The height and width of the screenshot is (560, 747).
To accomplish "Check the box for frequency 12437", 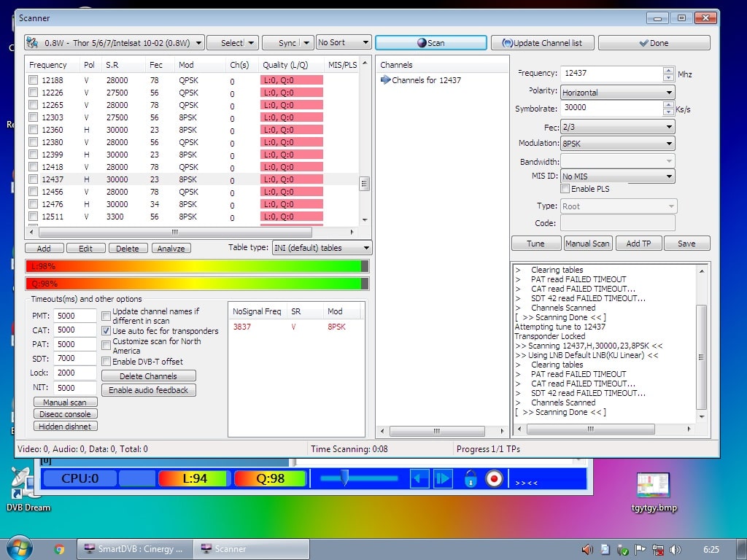I will 33,179.
